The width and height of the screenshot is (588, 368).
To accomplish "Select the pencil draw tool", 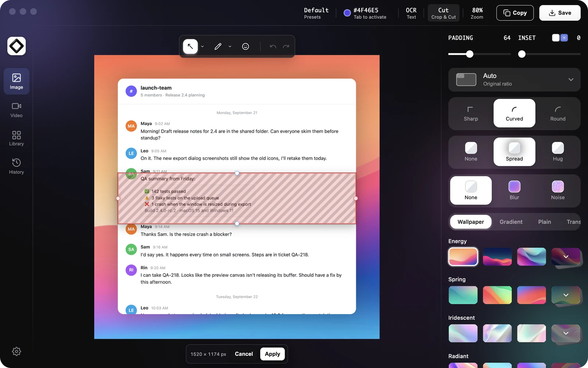I will (x=218, y=46).
